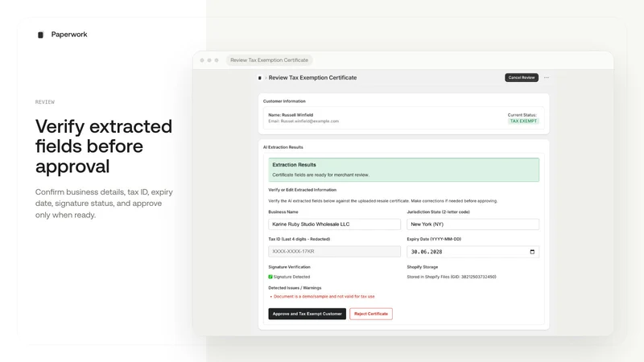Open the three-dots more options menu

coord(547,77)
